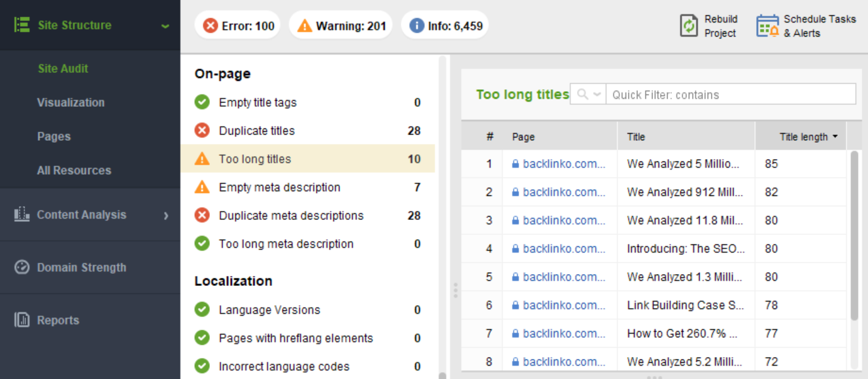The width and height of the screenshot is (868, 379).
Task: Sort by the Title length column arrow
Action: 835,136
